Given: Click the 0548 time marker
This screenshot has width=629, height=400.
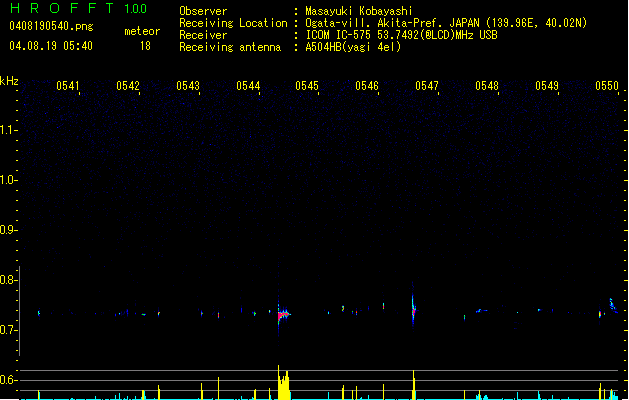Looking at the screenshot, I should (x=487, y=86).
